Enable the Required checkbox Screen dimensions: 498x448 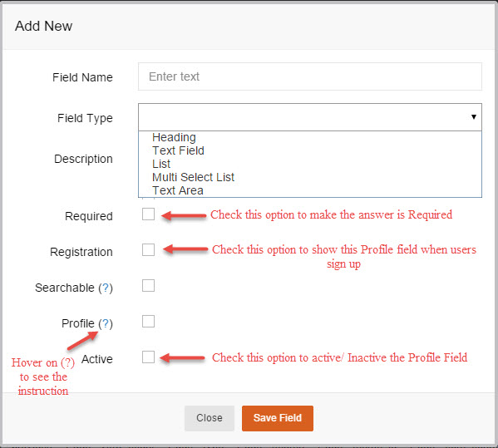click(148, 214)
